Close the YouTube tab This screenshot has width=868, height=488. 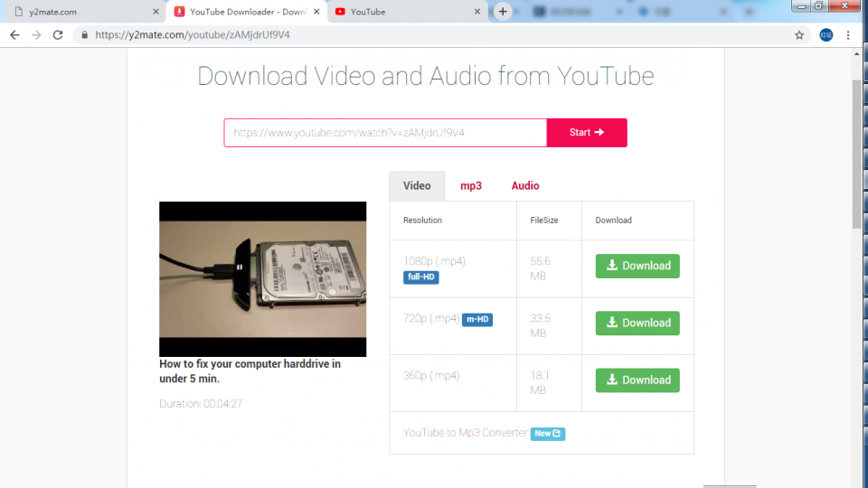[477, 12]
